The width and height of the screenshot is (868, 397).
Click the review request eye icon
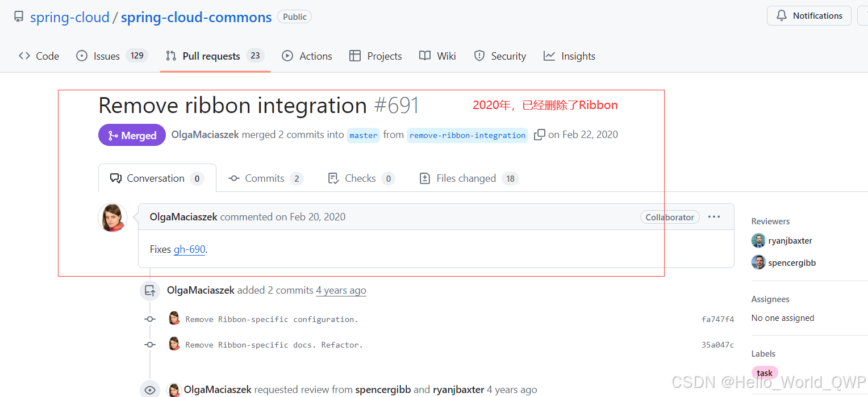(150, 390)
